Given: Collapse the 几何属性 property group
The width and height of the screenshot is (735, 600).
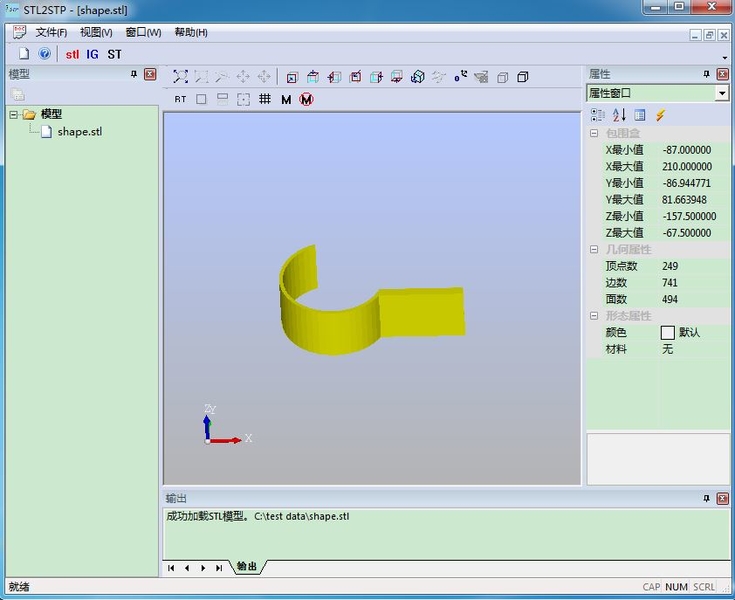Looking at the screenshot, I should click(594, 249).
